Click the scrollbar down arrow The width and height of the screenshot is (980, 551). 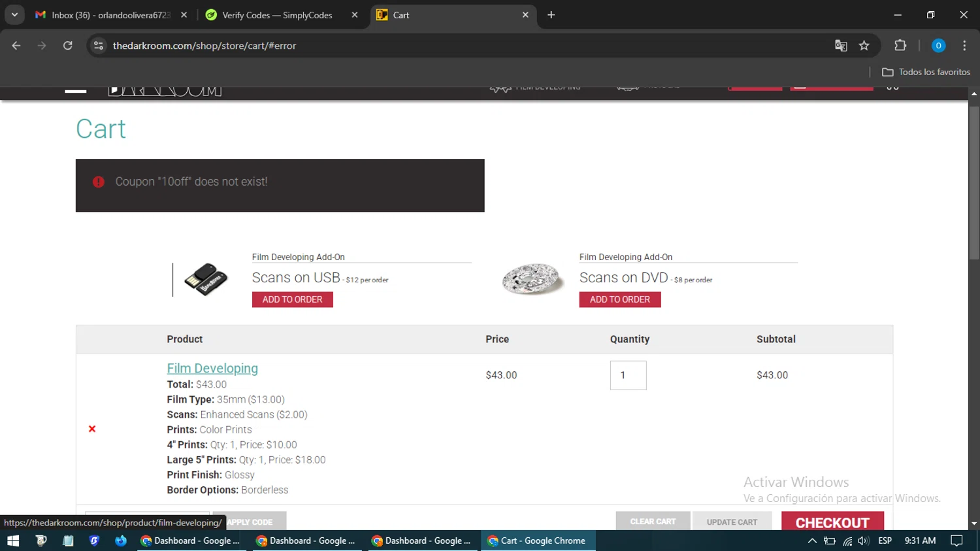pyautogui.click(x=974, y=524)
